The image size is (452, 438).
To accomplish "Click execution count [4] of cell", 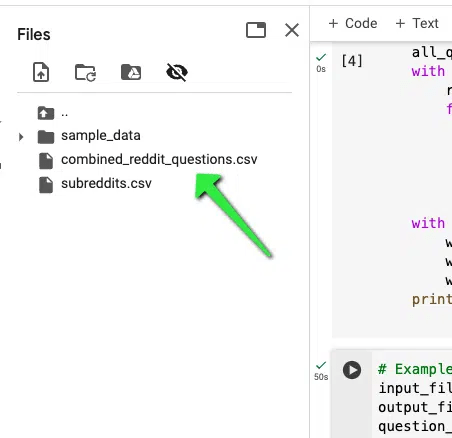I will [x=352, y=61].
